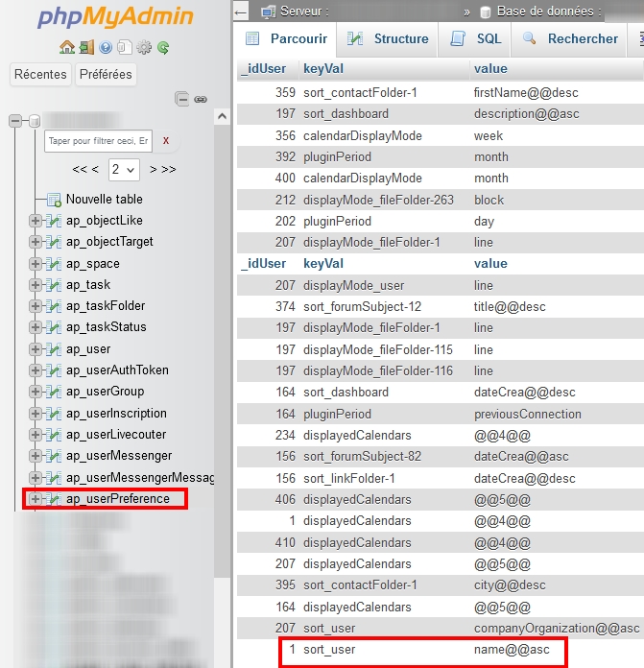Click the table icon beside ap_space
This screenshot has height=668, width=644.
coord(55,264)
